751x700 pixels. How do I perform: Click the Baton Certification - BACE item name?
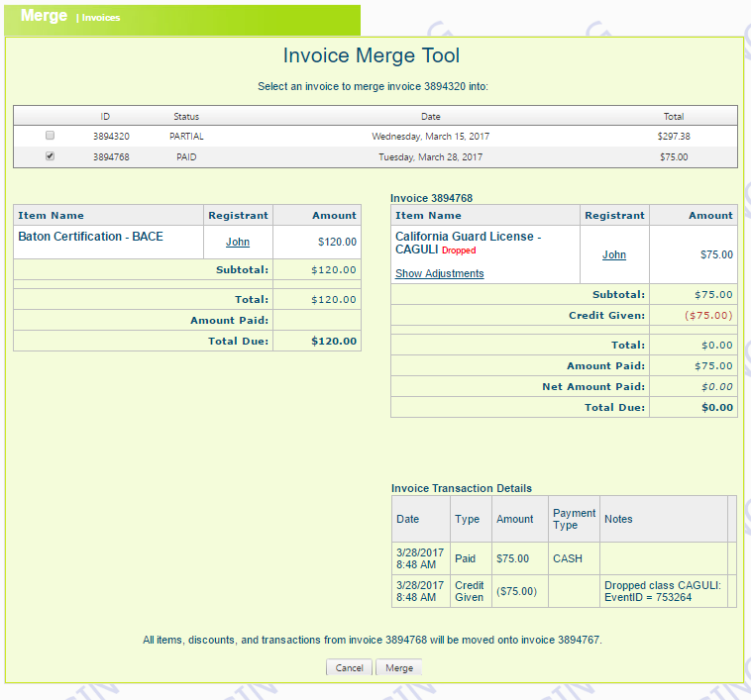coord(90,237)
